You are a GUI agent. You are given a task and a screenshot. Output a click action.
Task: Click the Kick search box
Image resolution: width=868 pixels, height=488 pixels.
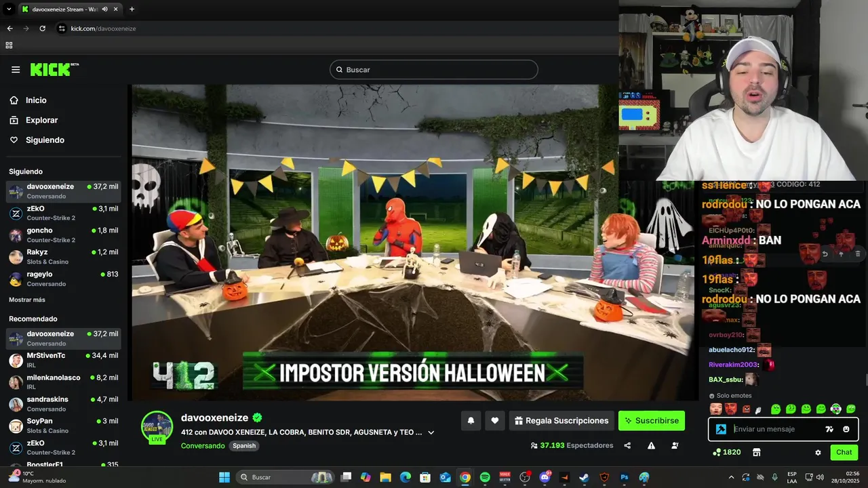(x=434, y=70)
